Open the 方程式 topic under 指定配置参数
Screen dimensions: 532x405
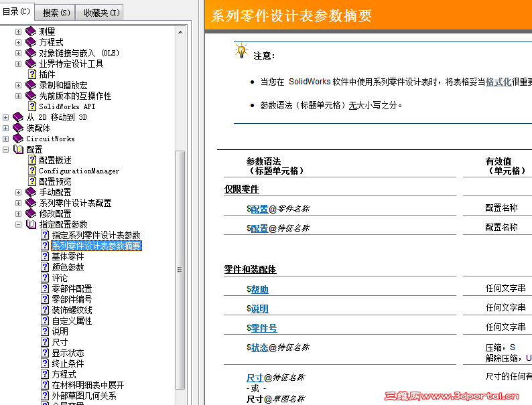(64, 374)
